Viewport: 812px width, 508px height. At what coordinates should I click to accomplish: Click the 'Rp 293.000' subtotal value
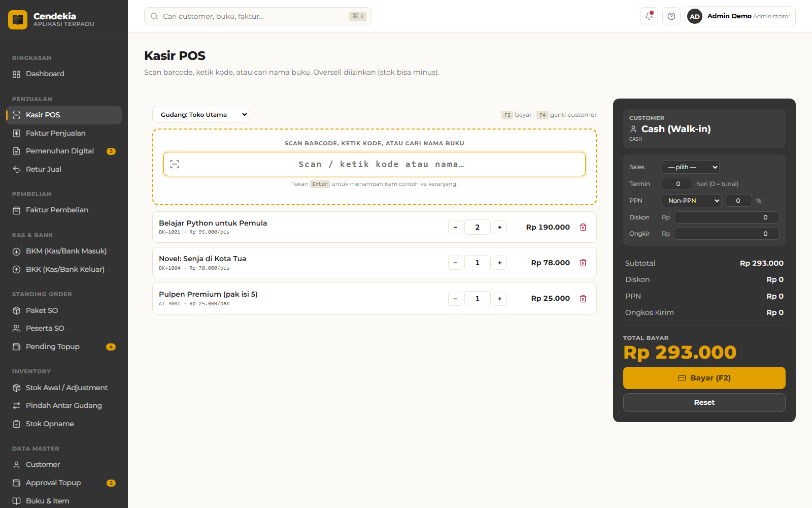tap(761, 263)
